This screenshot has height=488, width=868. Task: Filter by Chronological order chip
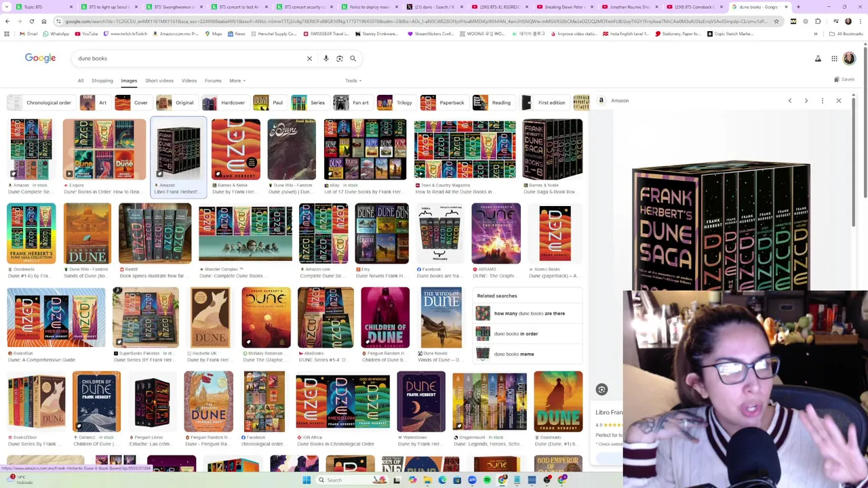click(x=40, y=103)
